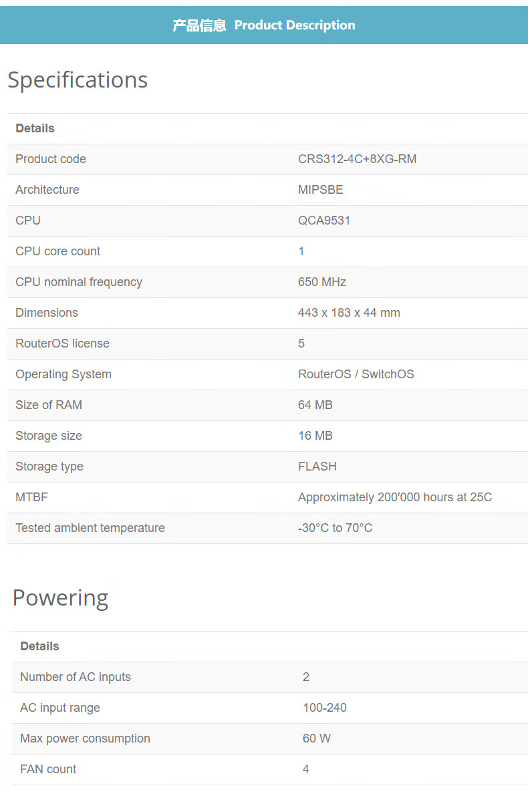Click the MTBF value text
Image resolution: width=528 pixels, height=812 pixels.
tap(394, 497)
